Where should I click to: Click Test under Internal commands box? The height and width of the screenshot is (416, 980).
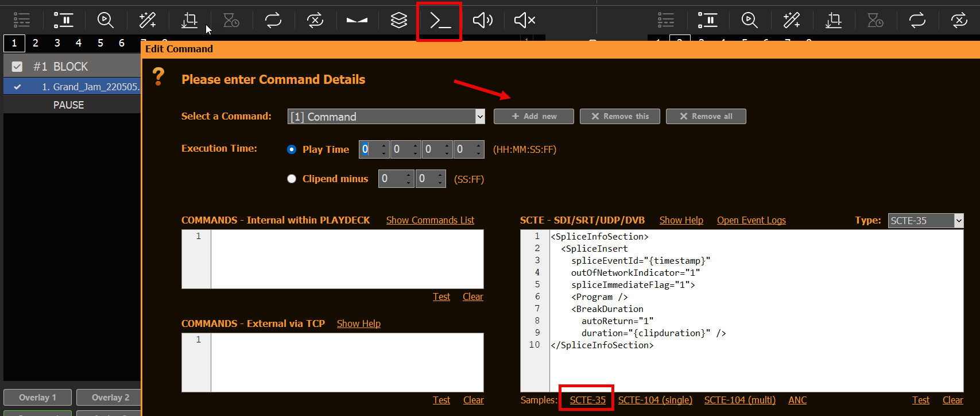point(441,297)
